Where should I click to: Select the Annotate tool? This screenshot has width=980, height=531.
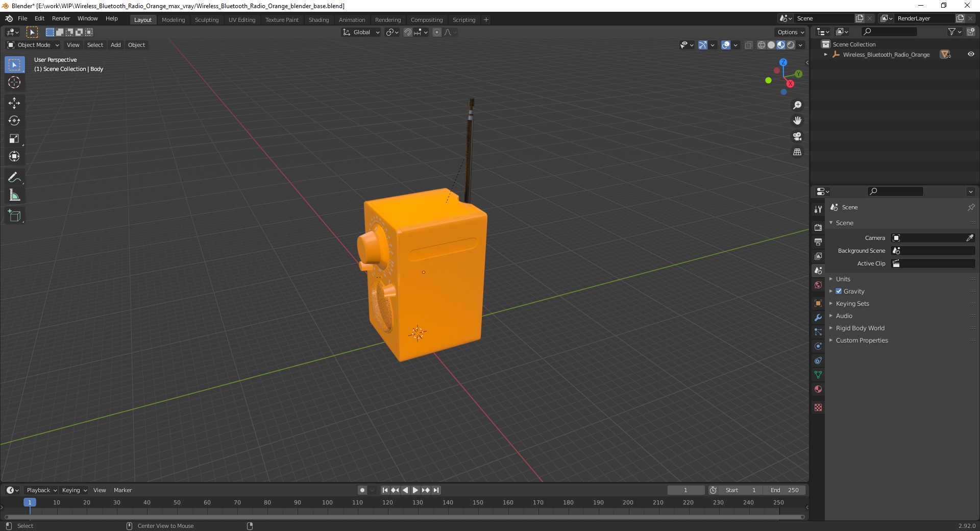pyautogui.click(x=14, y=177)
